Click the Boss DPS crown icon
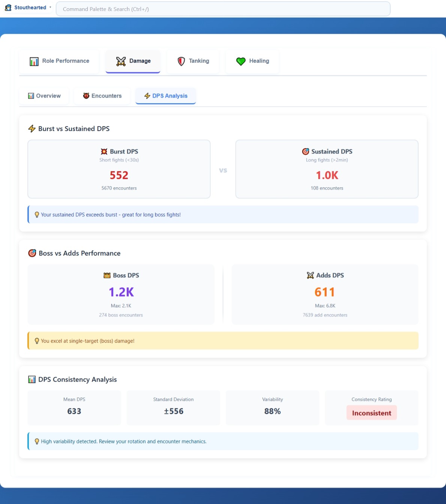Viewport: 446px width, 504px height. [x=107, y=275]
